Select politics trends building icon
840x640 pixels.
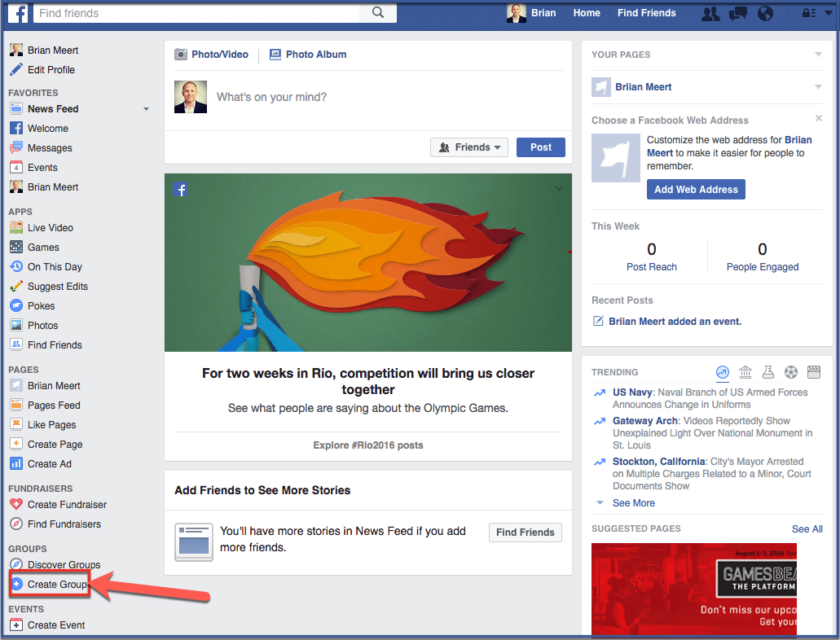pos(745,371)
